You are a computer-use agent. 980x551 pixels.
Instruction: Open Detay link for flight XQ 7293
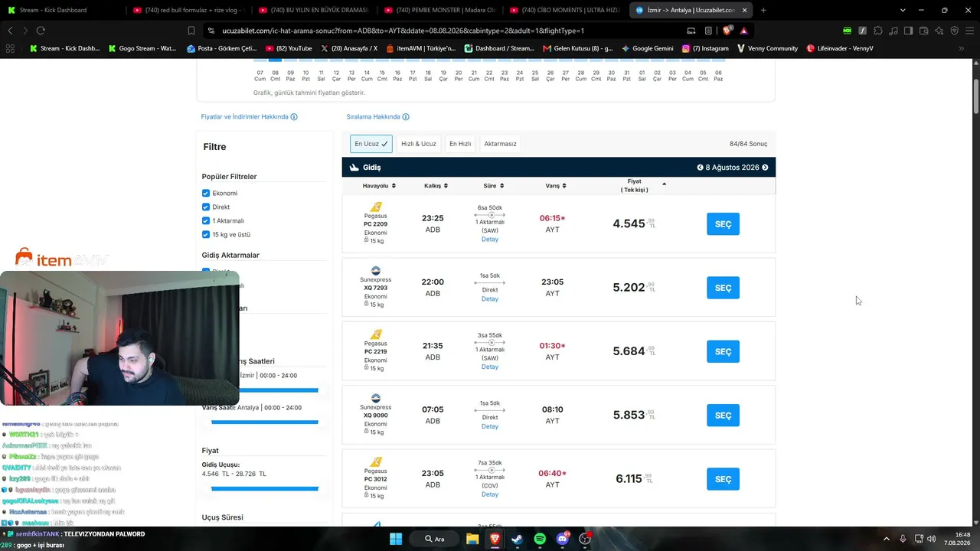[490, 299]
